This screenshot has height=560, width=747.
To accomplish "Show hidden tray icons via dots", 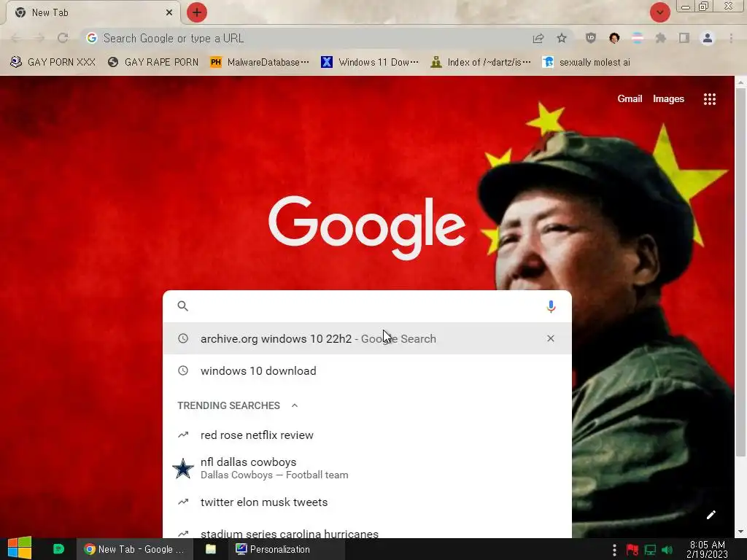I will (x=614, y=550).
